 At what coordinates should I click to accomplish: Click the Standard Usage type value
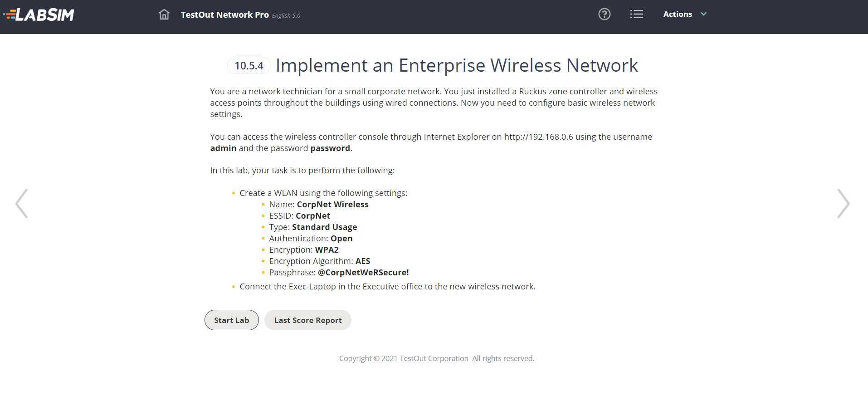click(324, 227)
